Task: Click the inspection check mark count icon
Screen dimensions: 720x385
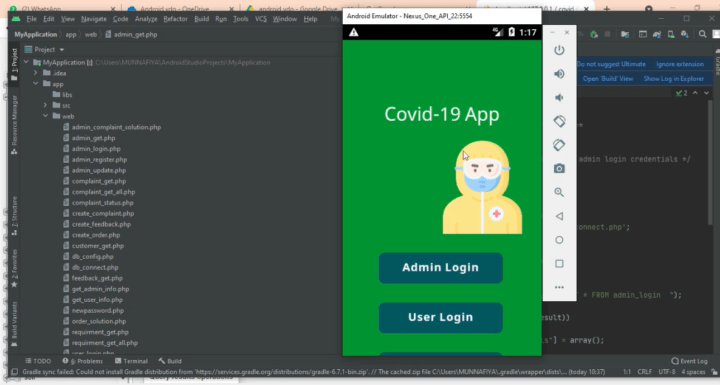Action: click(x=681, y=93)
